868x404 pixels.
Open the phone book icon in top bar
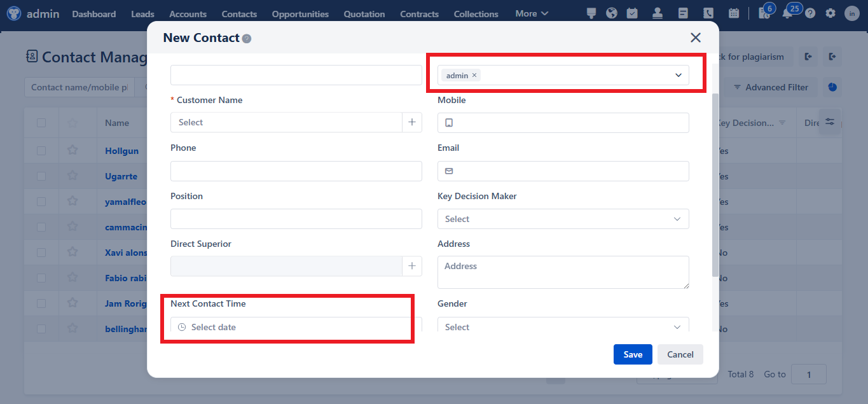click(708, 13)
